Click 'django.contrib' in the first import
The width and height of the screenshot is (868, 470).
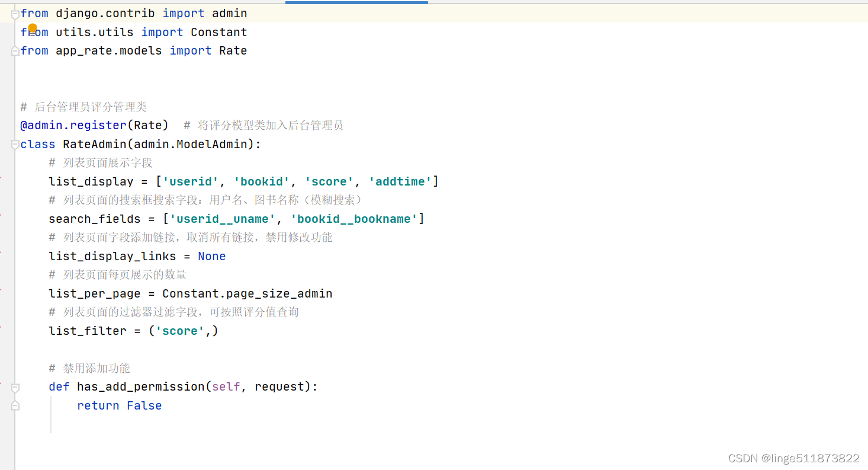click(105, 13)
